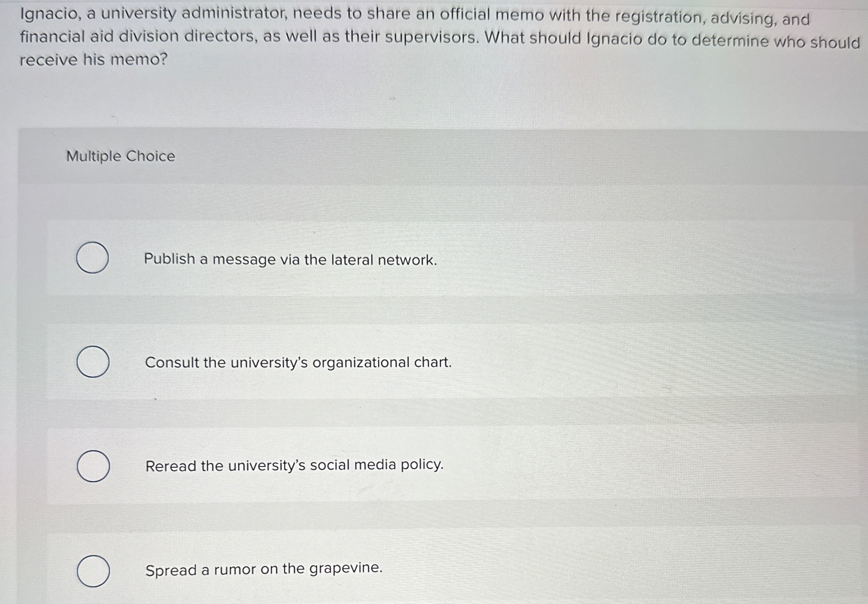Select the radio button for social media policy option
Image resolution: width=868 pixels, height=604 pixels.
(x=93, y=466)
